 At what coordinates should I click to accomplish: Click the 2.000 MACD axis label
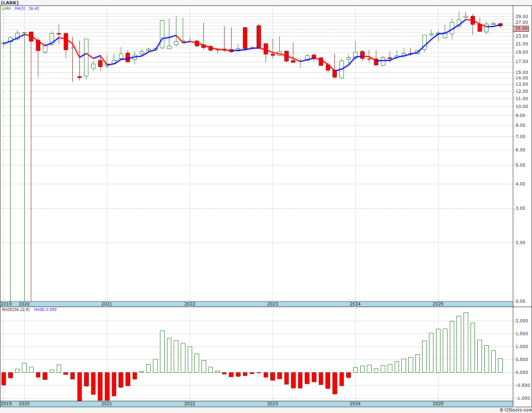[523, 321]
